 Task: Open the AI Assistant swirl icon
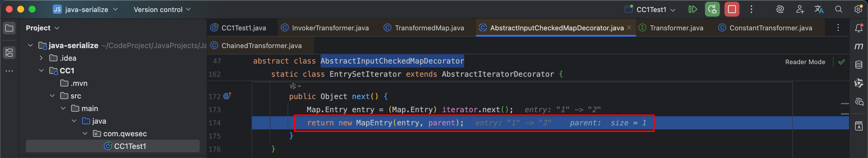[x=780, y=9]
